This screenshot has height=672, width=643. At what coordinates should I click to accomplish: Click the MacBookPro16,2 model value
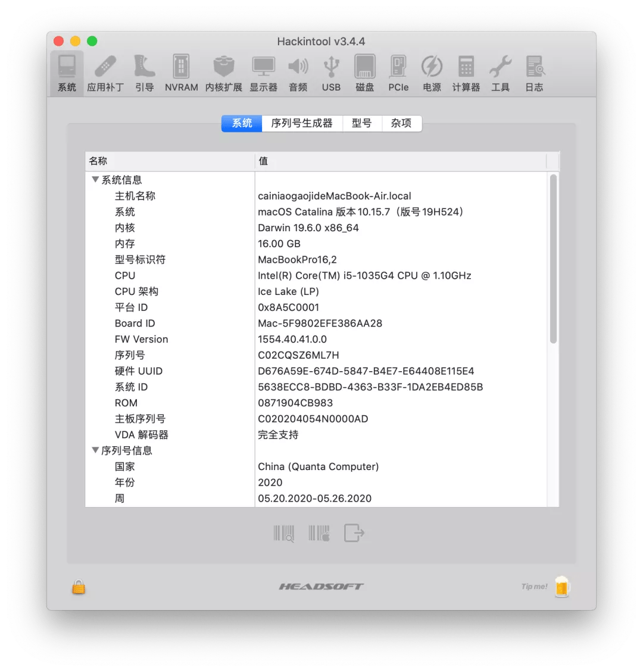click(x=297, y=259)
